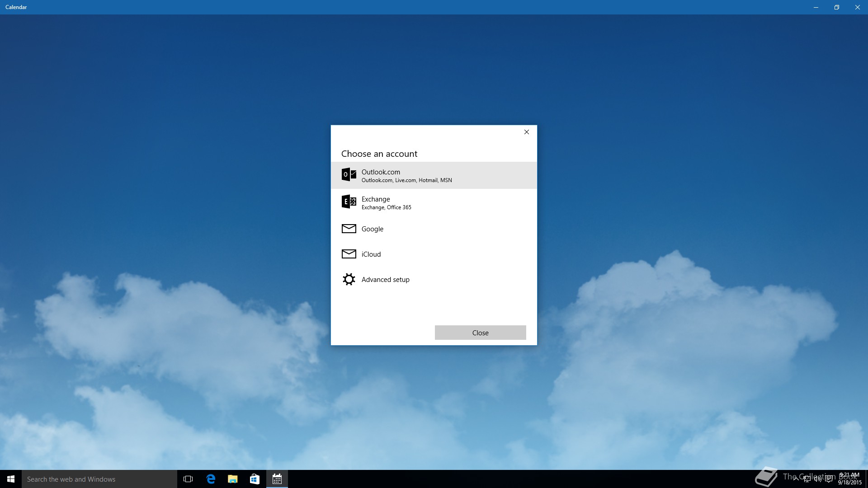Image resolution: width=868 pixels, height=488 pixels.
Task: Dismiss the dialog with its top-right X
Action: (526, 132)
